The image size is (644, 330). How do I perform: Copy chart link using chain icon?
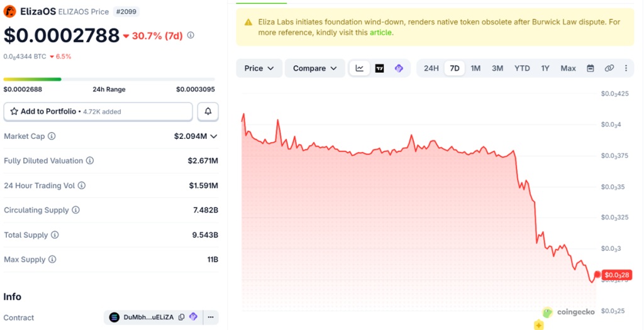(609, 68)
